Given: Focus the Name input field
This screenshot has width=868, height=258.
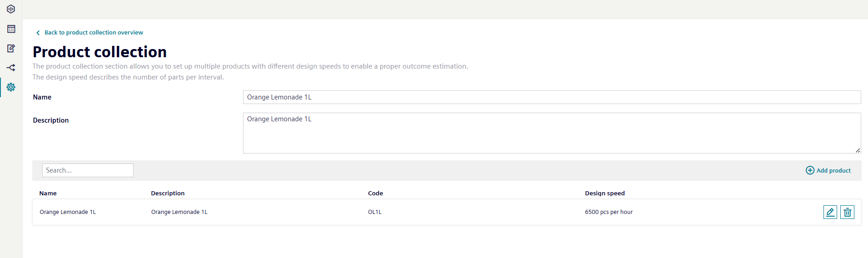Looking at the screenshot, I should click(552, 97).
